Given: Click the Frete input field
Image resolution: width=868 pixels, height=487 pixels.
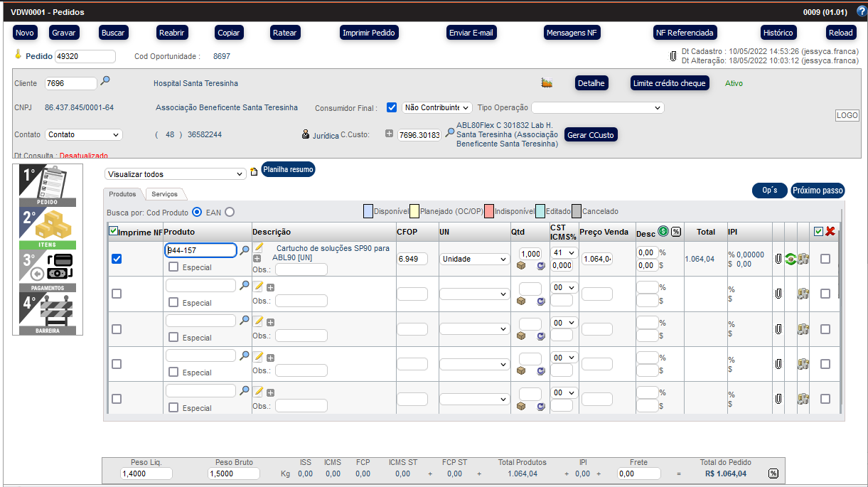Looking at the screenshot, I should 638,473.
